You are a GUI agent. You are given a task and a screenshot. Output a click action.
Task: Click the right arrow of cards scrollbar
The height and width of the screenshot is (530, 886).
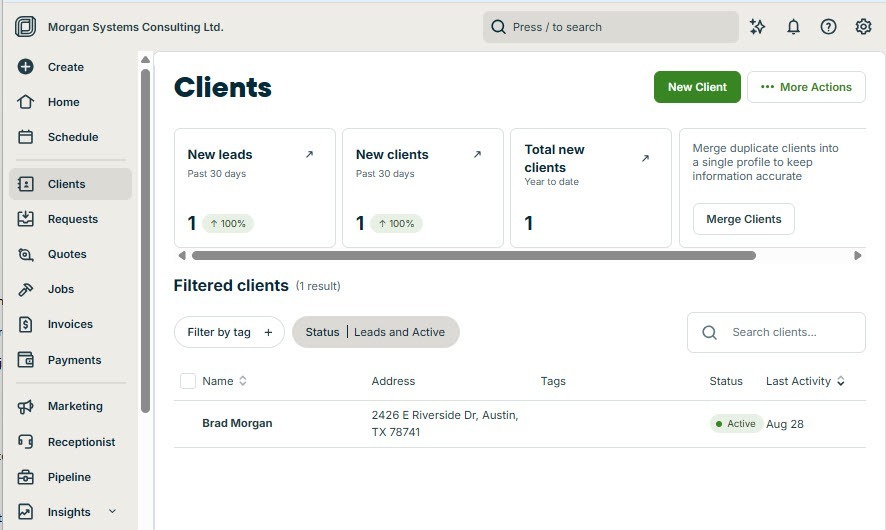pos(858,255)
